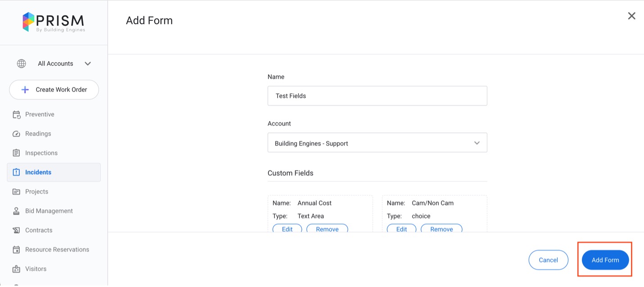Remove the Cam/Non Cam custom field

(x=441, y=229)
